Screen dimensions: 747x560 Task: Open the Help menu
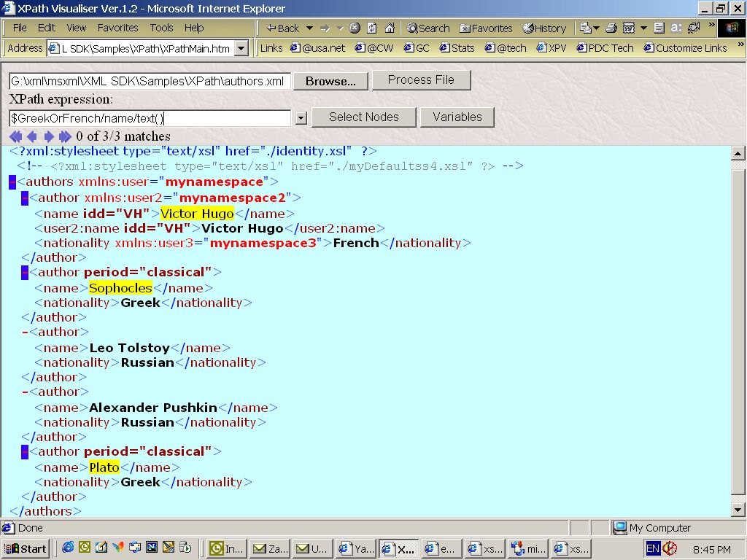[x=194, y=28]
